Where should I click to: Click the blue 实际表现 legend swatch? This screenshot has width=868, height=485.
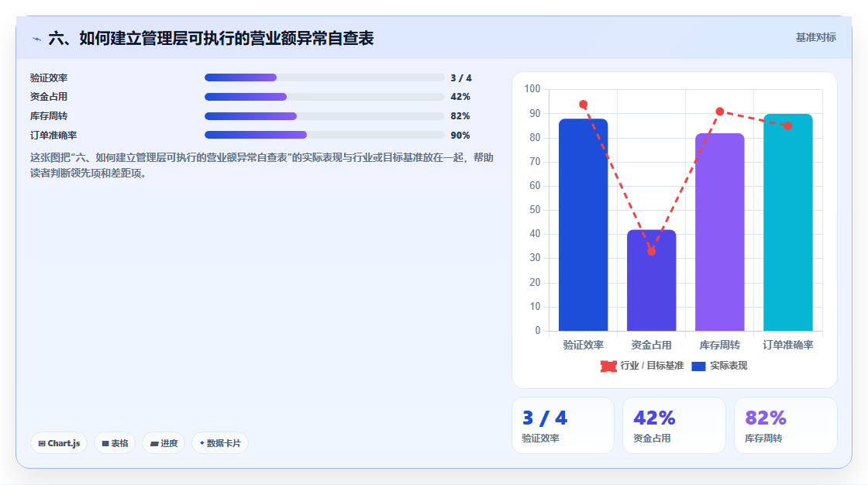[698, 366]
